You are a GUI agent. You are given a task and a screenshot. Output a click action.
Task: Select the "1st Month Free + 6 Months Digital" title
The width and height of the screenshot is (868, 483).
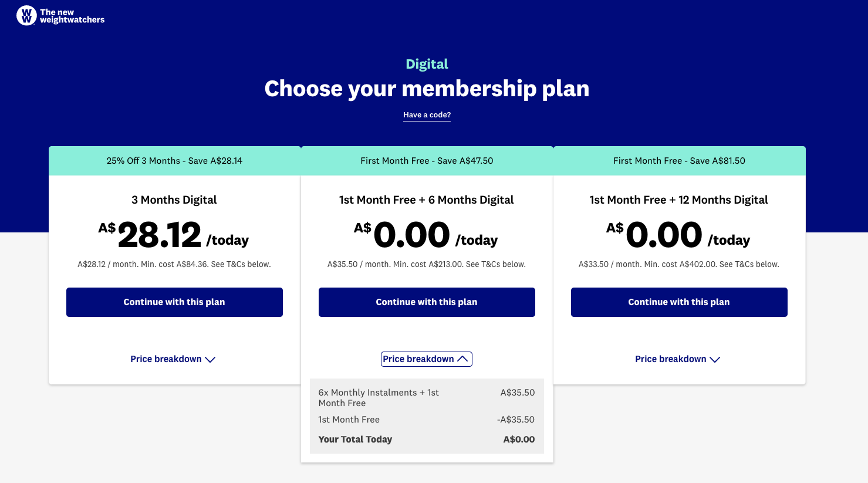427,200
